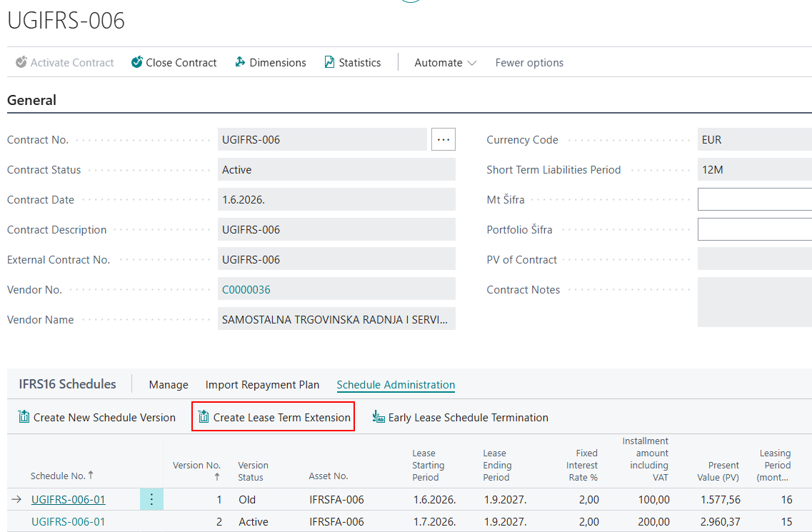The height and width of the screenshot is (532, 812).
Task: Click page title UGIFRS-006
Action: (x=66, y=21)
